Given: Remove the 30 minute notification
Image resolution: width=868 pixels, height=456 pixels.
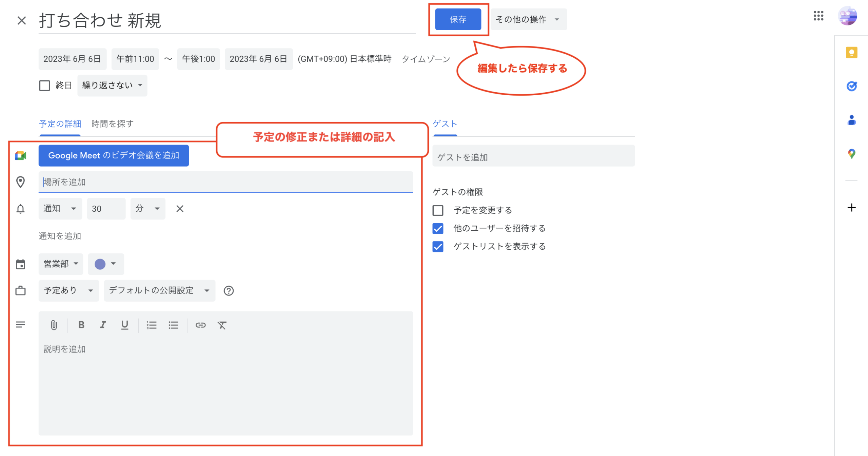Looking at the screenshot, I should pos(180,209).
